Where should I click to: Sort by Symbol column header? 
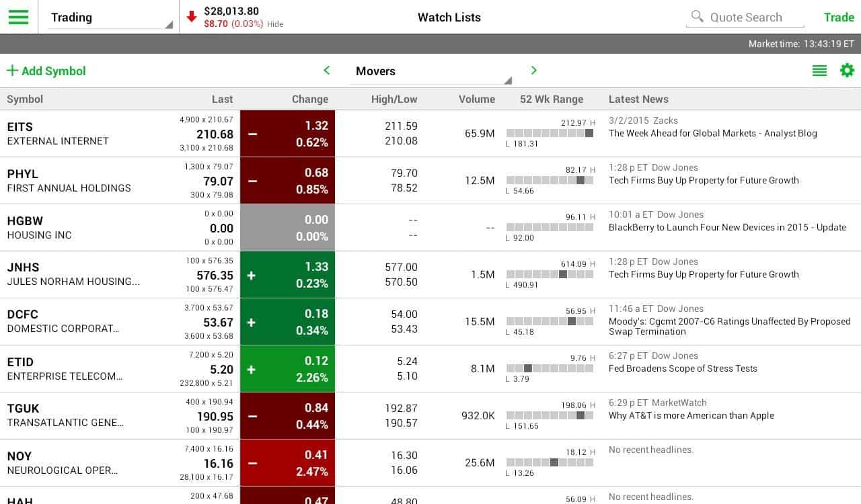pos(25,99)
